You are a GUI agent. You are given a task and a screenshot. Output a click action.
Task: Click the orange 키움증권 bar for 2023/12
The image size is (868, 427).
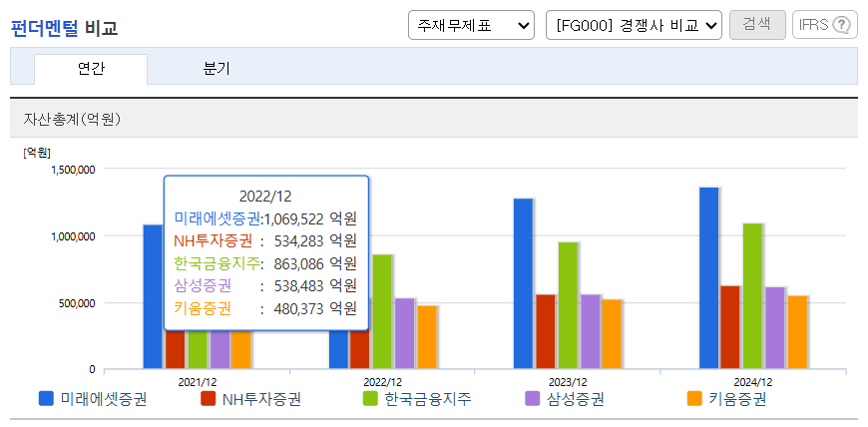tap(612, 334)
